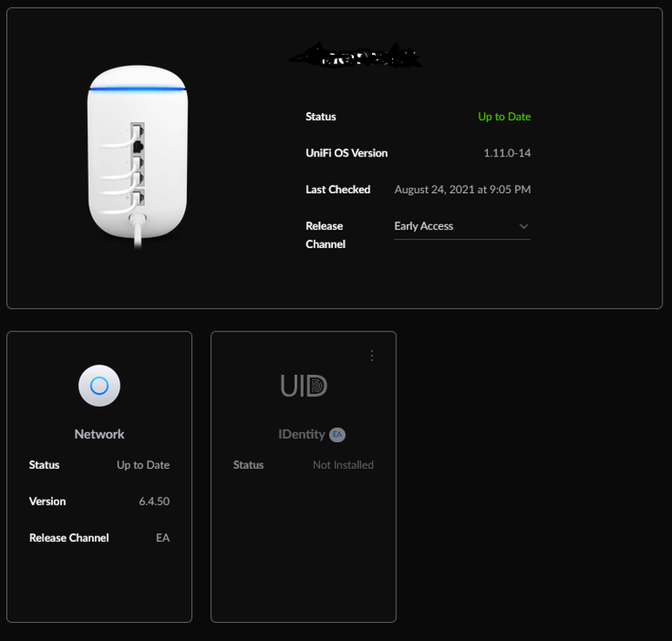This screenshot has height=641, width=672.
Task: Click the IDentity application title
Action: pos(302,434)
